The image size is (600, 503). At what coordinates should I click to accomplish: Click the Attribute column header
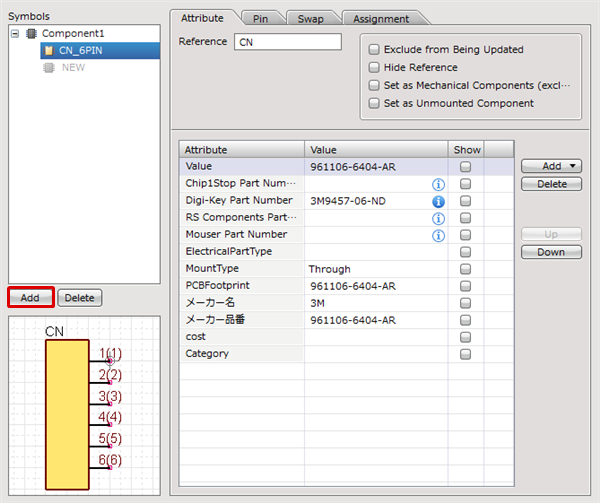242,149
